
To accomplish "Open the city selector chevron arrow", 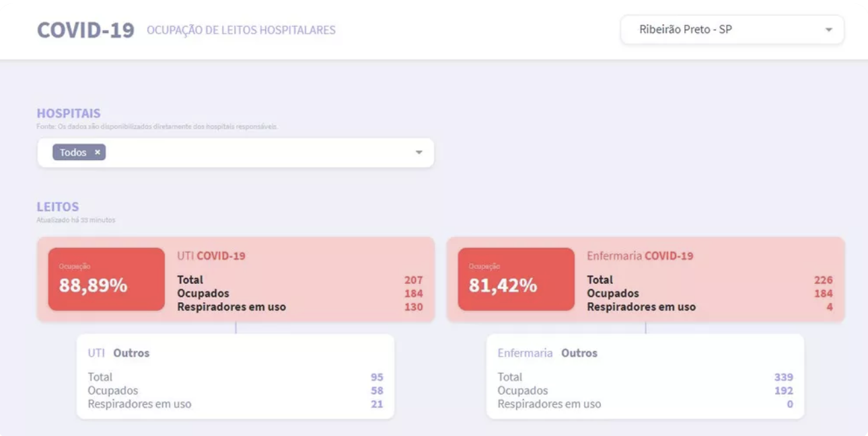I will tap(829, 30).
